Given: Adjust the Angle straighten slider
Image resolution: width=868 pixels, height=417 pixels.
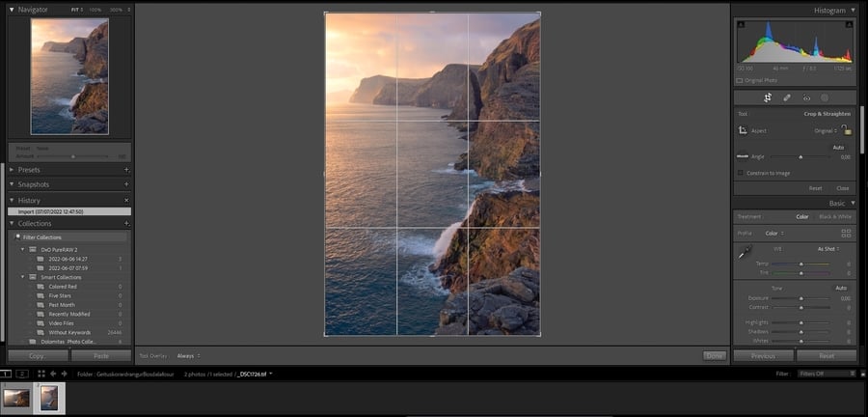Looking at the screenshot, I should pyautogui.click(x=800, y=156).
